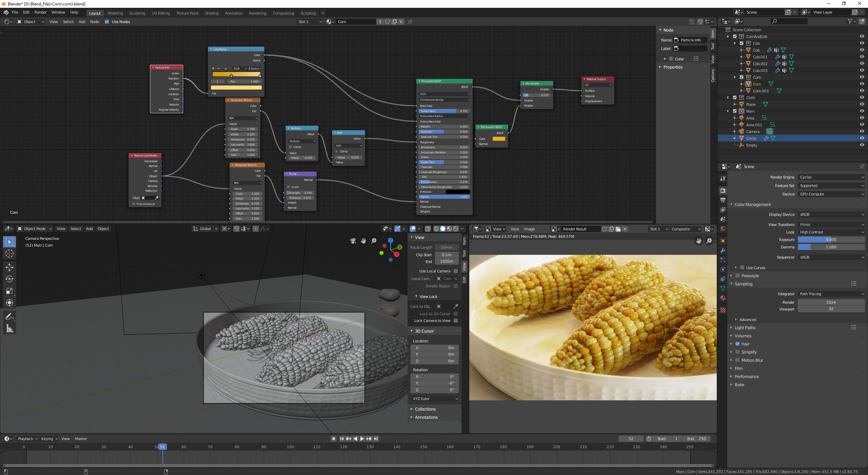
Task: Hide the Circle object in the Outliner
Action: [x=862, y=138]
